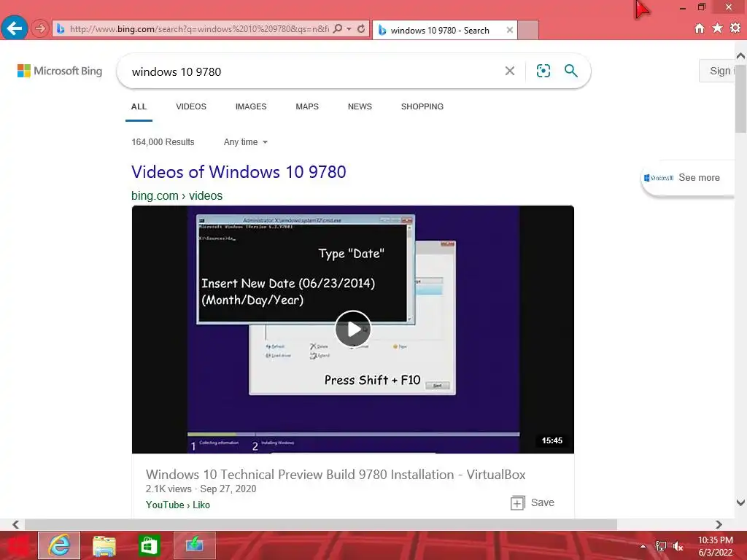Image resolution: width=747 pixels, height=560 pixels.
Task: Click the video thumbnail duration 15:45
Action: [x=551, y=440]
